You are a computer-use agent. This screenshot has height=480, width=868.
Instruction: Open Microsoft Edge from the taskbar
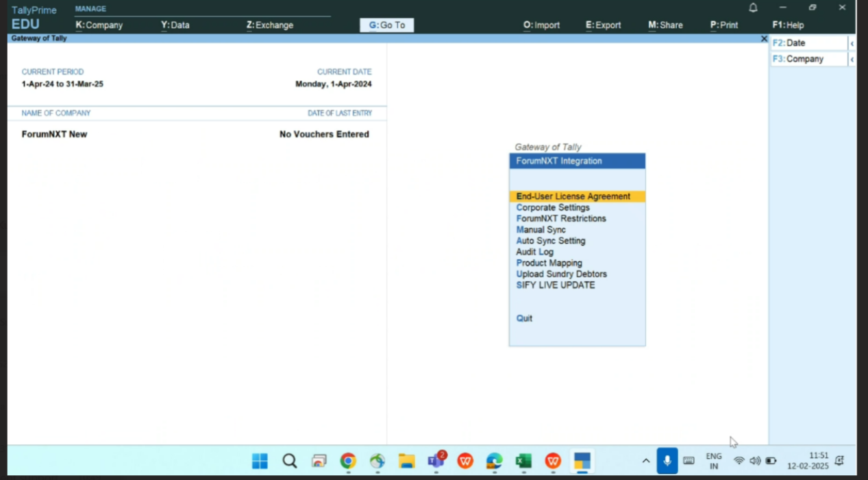[494, 461]
